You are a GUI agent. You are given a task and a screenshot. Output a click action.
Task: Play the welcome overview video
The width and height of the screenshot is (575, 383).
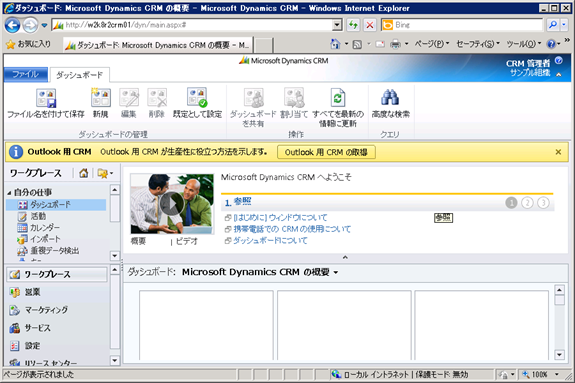click(172, 204)
